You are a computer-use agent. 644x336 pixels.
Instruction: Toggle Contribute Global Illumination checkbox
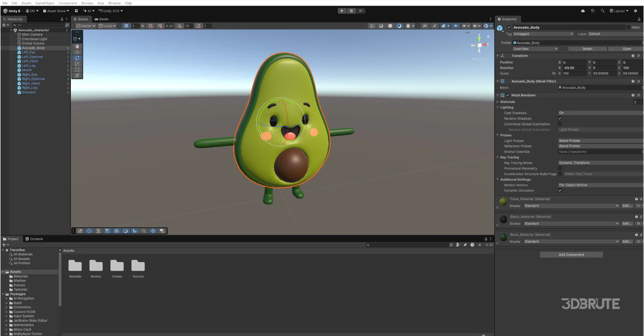(x=560, y=124)
